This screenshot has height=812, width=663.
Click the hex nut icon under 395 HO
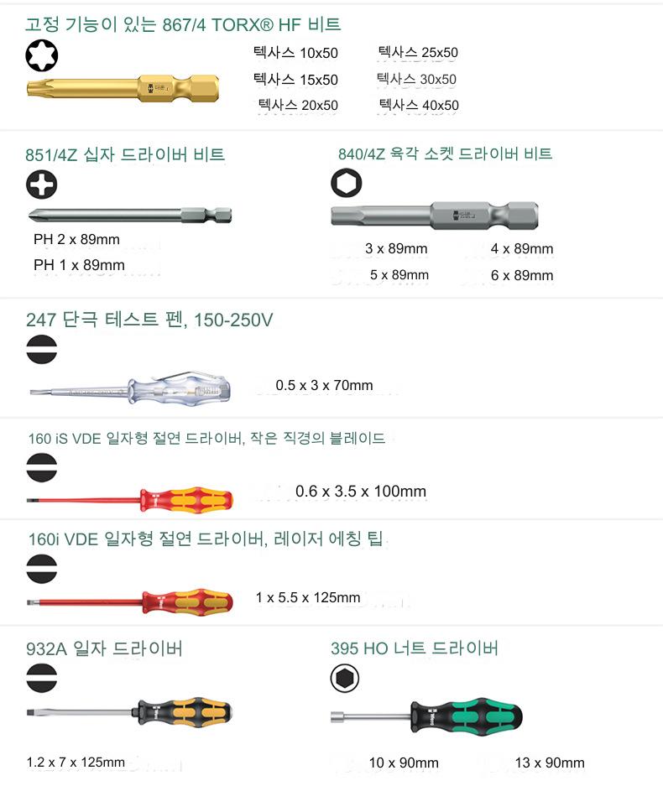[345, 678]
